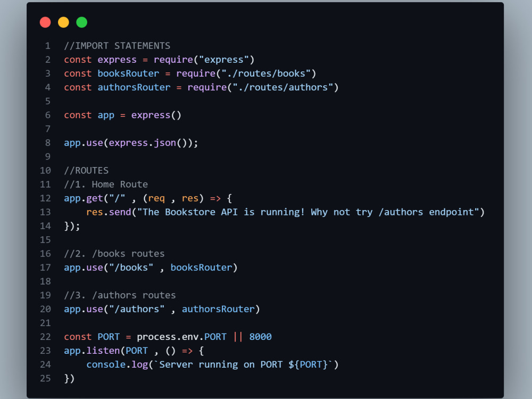532x399 pixels.
Task: Click the '//1. Home Route' comment
Action: 106,185
